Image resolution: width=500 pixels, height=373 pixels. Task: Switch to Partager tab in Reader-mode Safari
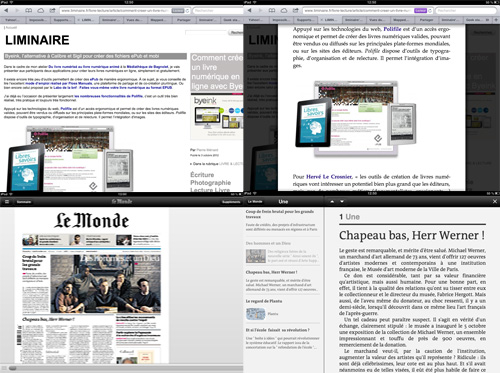pyautogui.click(x=426, y=20)
